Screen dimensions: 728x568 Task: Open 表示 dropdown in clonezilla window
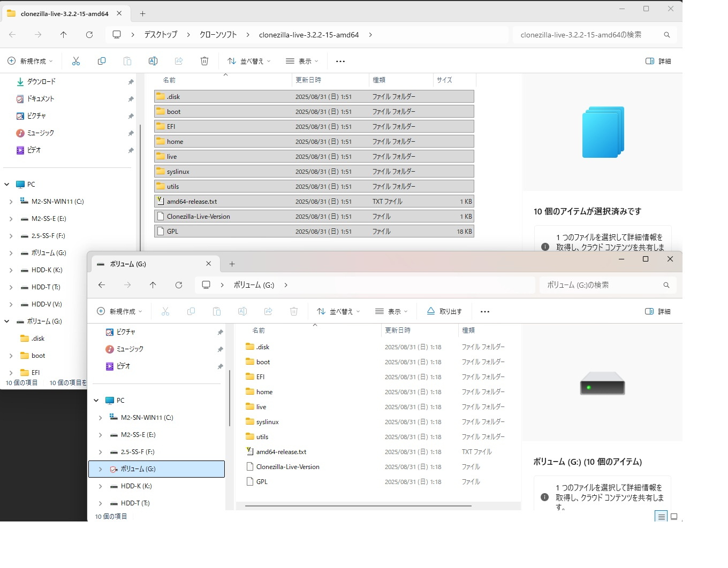pyautogui.click(x=302, y=62)
